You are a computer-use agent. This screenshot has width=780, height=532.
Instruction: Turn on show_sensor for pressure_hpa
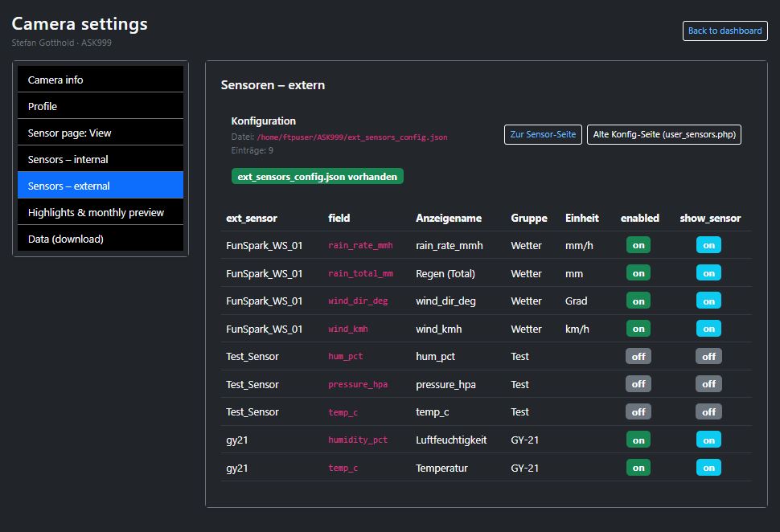pos(708,383)
